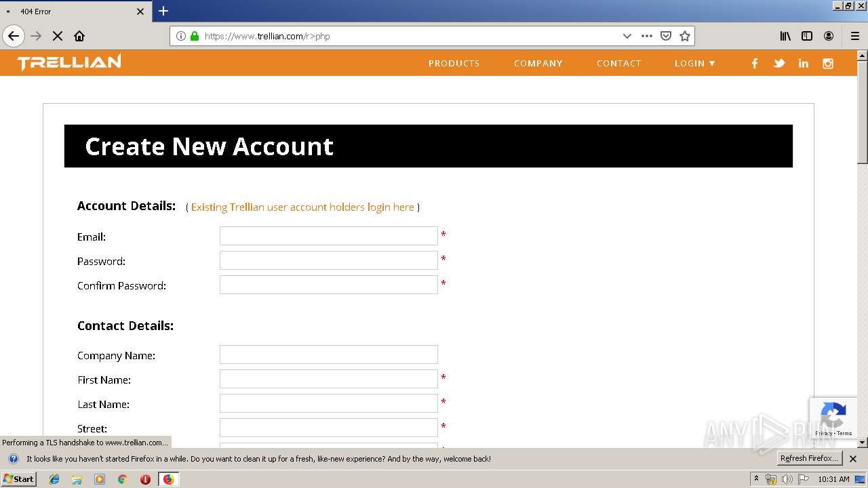Click the Start button

[19, 479]
